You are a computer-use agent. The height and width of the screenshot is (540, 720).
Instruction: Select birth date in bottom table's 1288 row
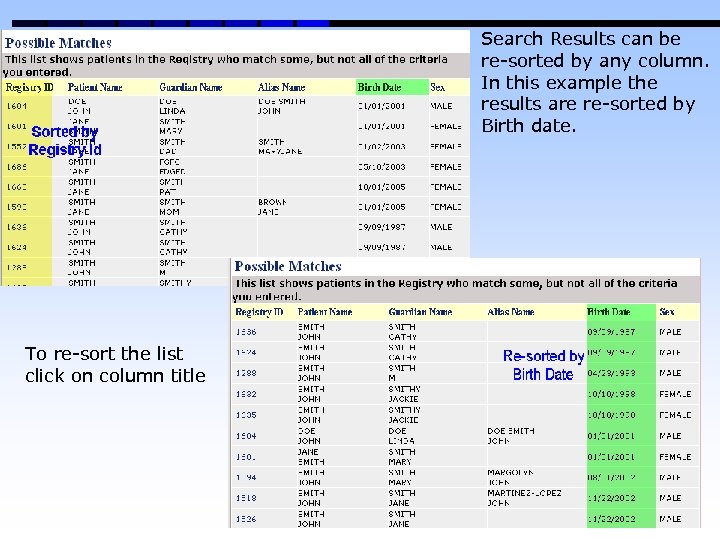[x=611, y=373]
